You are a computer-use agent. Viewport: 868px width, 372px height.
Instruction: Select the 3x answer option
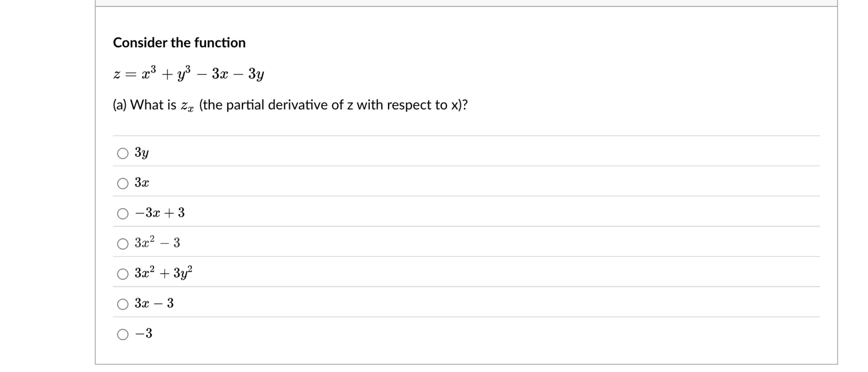[x=123, y=184]
